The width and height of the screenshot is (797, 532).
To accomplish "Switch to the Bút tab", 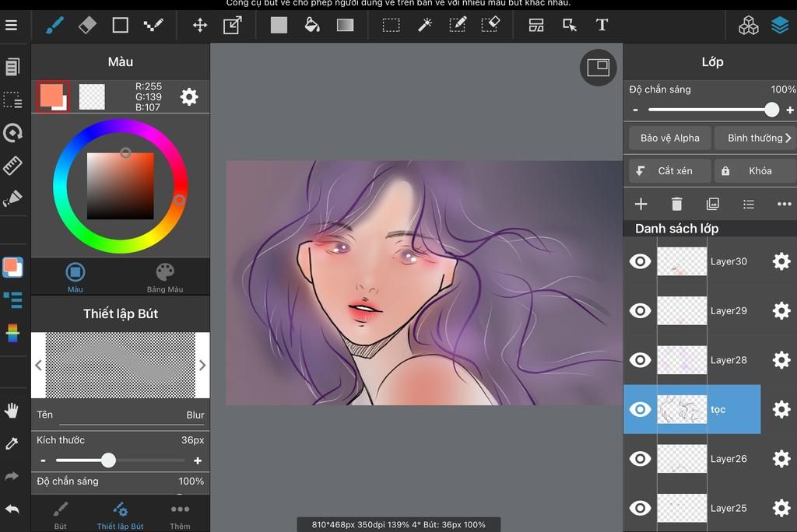I will [x=61, y=515].
